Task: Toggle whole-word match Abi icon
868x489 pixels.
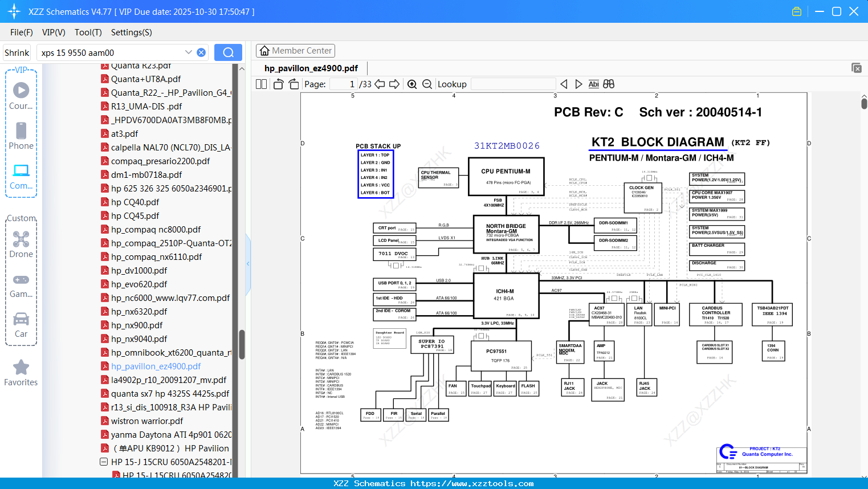Action: 593,84
